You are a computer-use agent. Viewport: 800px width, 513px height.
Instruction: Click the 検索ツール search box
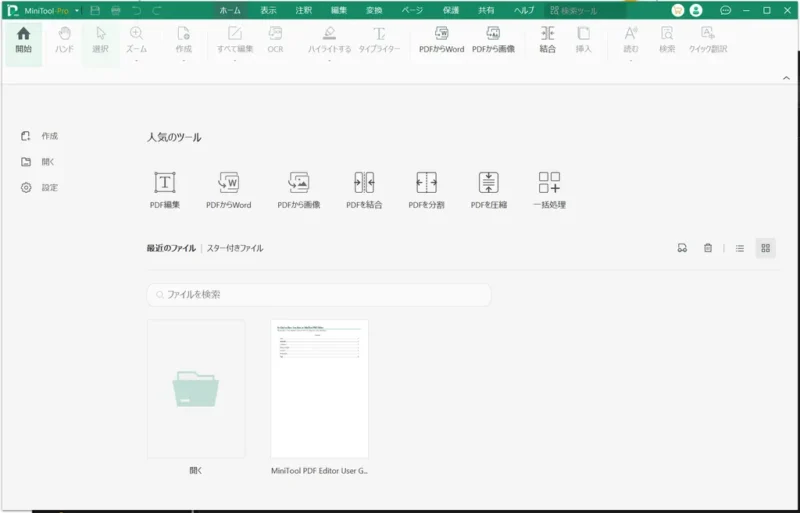click(x=586, y=10)
